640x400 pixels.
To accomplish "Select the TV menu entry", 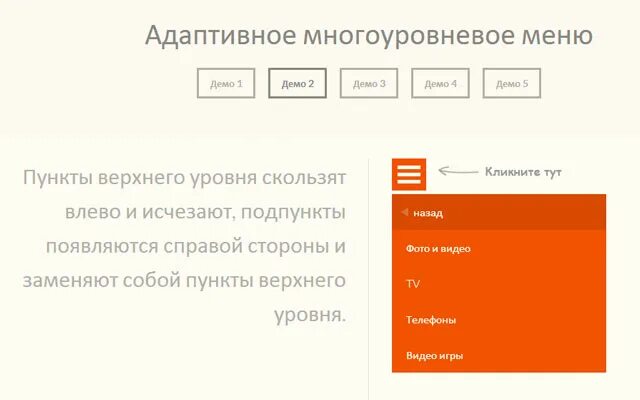I will click(499, 284).
